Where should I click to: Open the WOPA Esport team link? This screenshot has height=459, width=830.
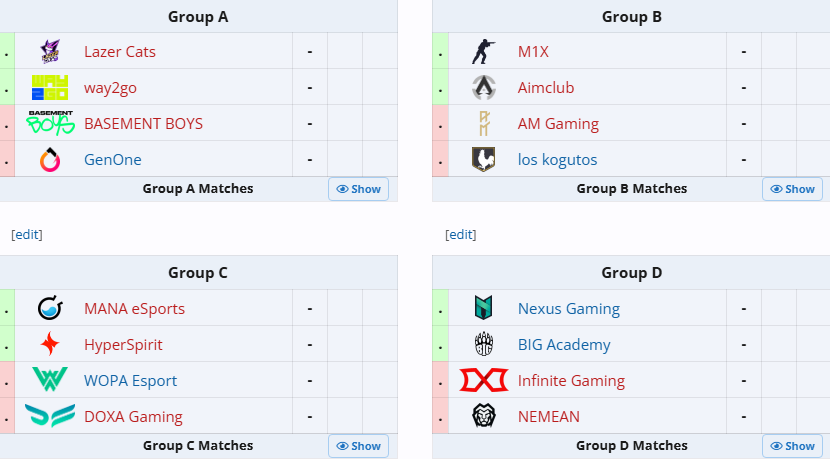pos(130,381)
